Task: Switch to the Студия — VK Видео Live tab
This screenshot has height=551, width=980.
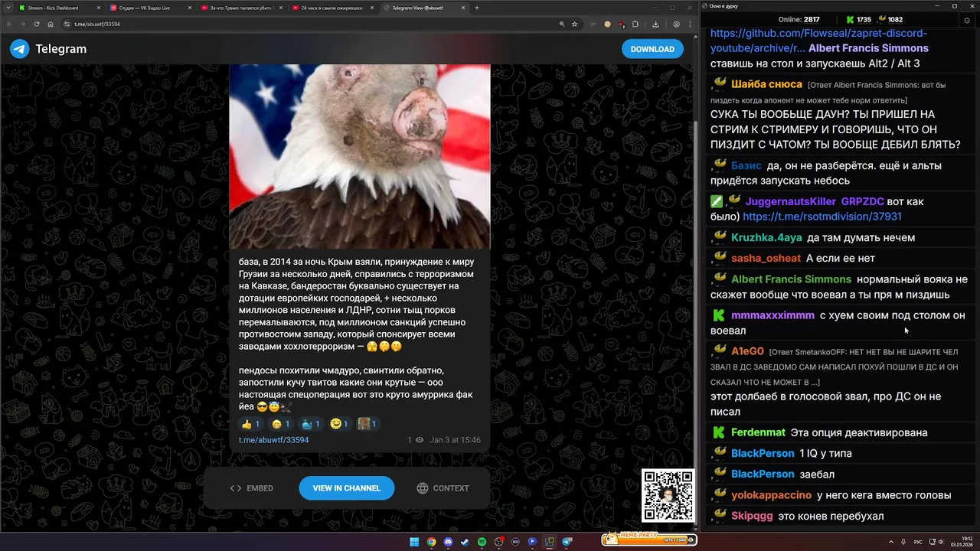Action: coord(149,8)
